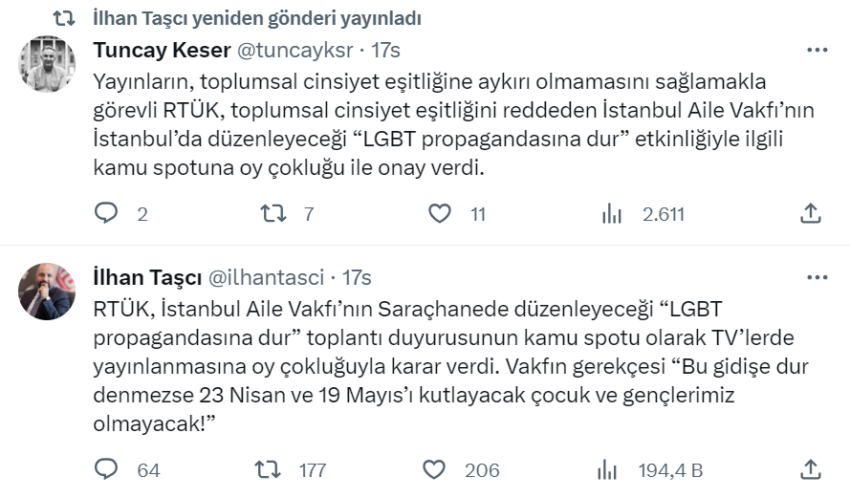Screen dimensions: 850x498
Task: Open İlhan Taşcı's profile avatar
Action: tap(48, 291)
